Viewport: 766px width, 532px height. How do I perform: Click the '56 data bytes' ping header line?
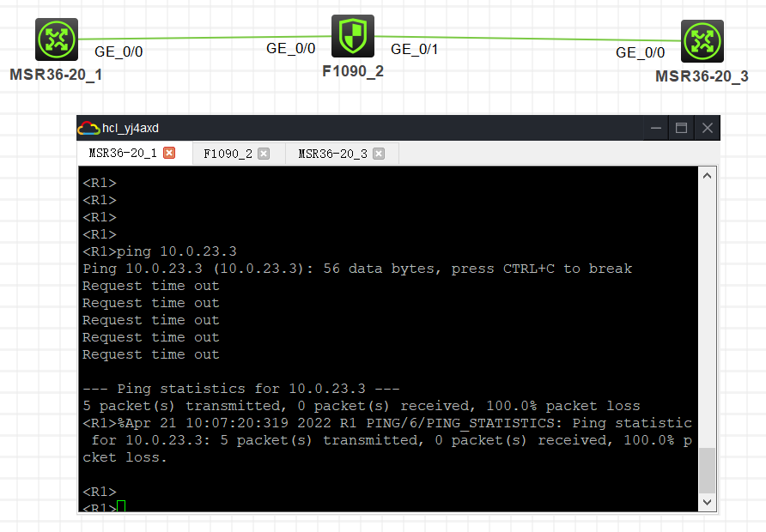(x=357, y=269)
